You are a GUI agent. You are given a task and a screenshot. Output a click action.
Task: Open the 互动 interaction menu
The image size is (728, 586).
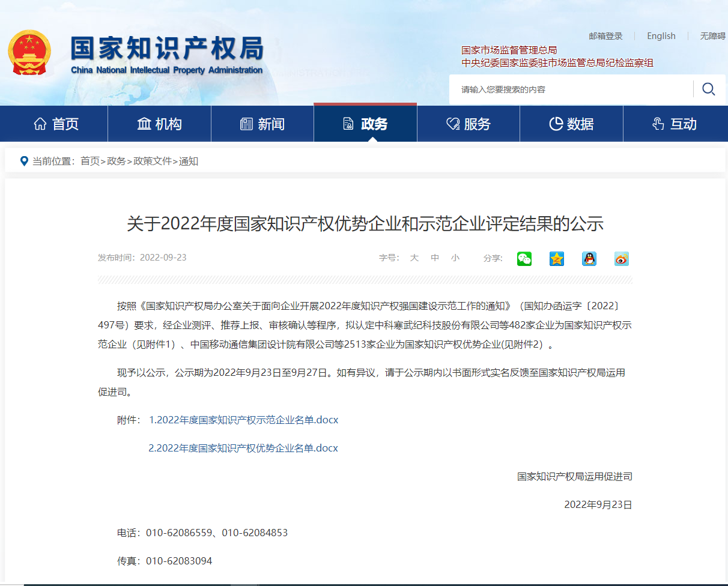click(x=675, y=124)
